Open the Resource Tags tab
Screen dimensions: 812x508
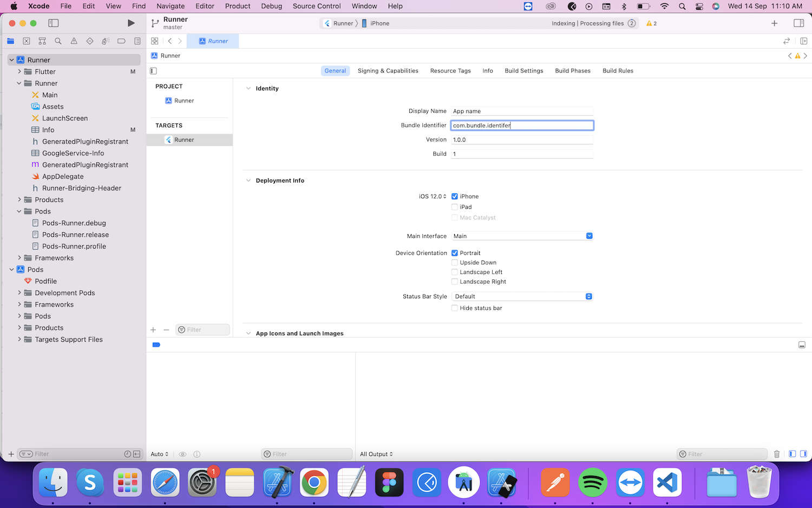[x=450, y=71]
